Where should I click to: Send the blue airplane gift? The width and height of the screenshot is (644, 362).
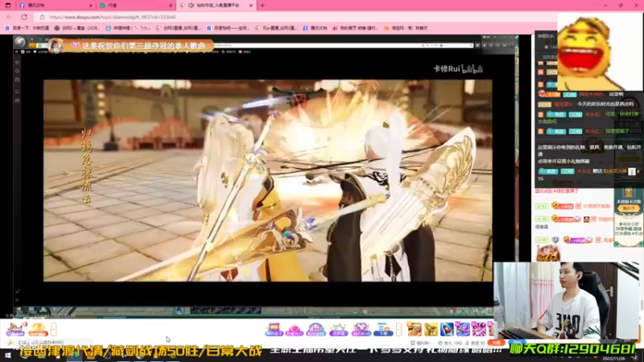463,329
